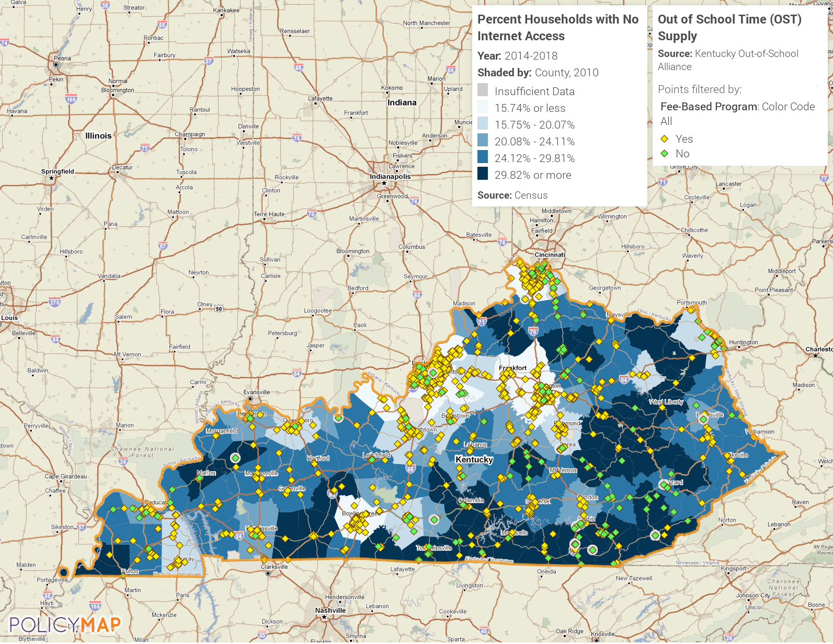Click the Indiana state label

[x=402, y=102]
